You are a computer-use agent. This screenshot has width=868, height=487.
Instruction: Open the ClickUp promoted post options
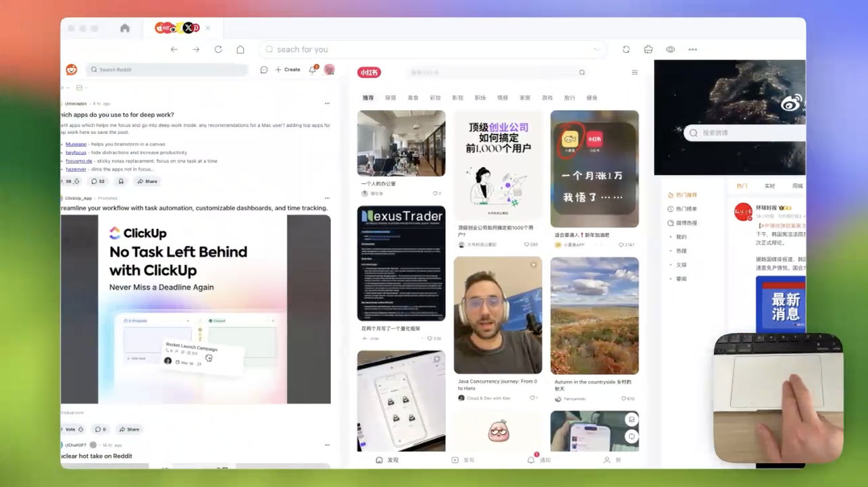[x=327, y=198]
